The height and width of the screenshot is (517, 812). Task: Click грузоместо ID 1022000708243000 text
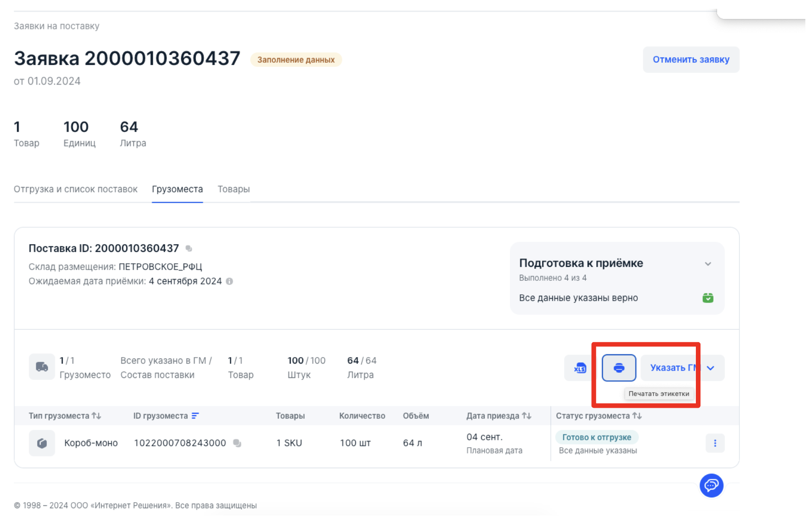click(180, 443)
